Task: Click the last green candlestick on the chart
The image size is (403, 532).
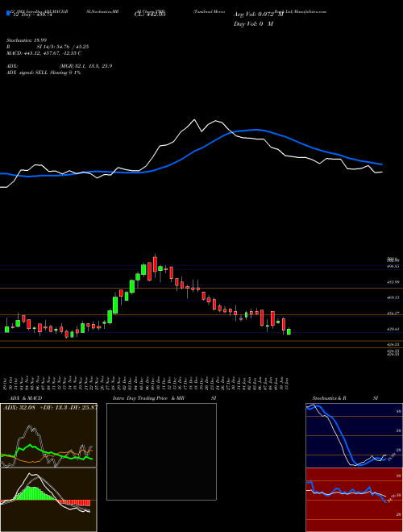Action: tap(289, 331)
